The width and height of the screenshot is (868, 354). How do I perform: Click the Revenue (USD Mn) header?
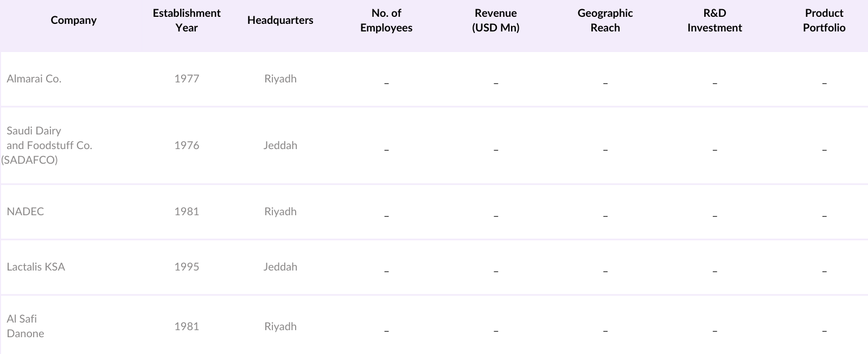click(x=495, y=20)
